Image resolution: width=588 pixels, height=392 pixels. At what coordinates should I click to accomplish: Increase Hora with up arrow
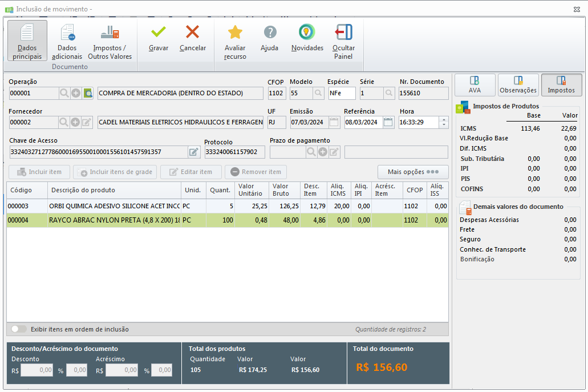pos(444,120)
